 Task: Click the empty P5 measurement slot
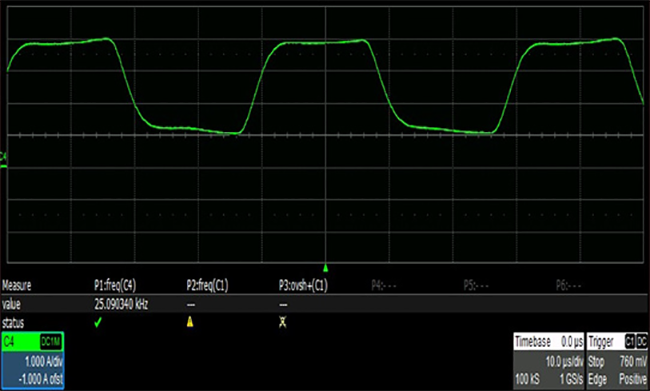coord(476,285)
